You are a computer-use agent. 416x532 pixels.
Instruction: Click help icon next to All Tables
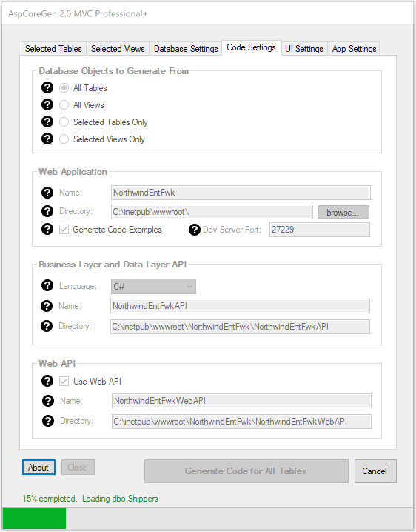point(47,87)
